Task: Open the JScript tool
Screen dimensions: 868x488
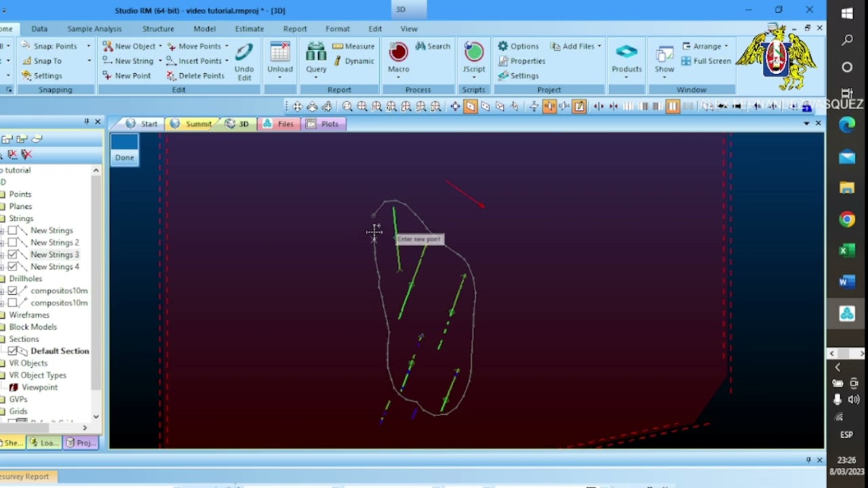Action: click(473, 53)
